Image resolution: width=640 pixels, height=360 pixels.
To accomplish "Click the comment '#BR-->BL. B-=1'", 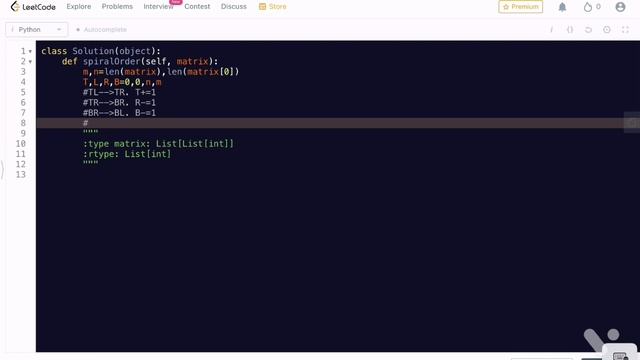I will pos(119,113).
